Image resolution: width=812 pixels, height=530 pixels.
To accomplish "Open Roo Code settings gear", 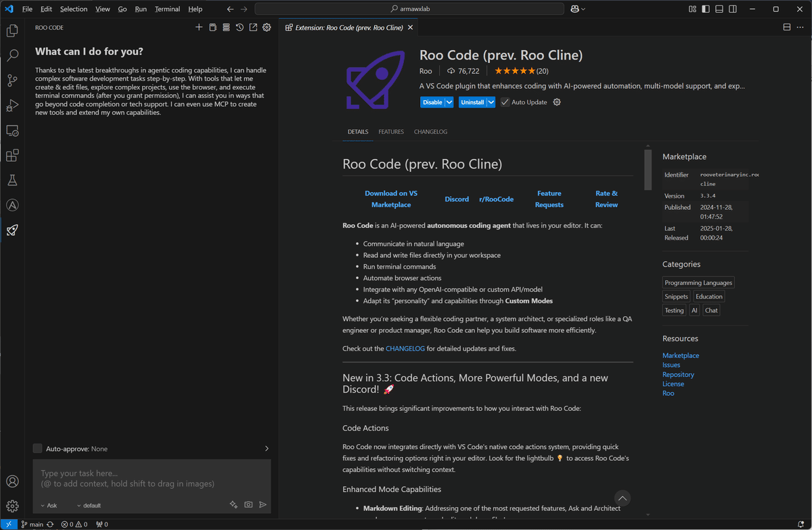I will click(266, 27).
